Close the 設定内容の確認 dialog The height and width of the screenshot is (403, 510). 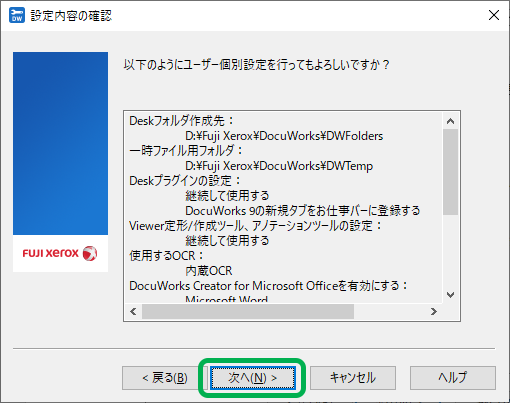click(x=494, y=15)
